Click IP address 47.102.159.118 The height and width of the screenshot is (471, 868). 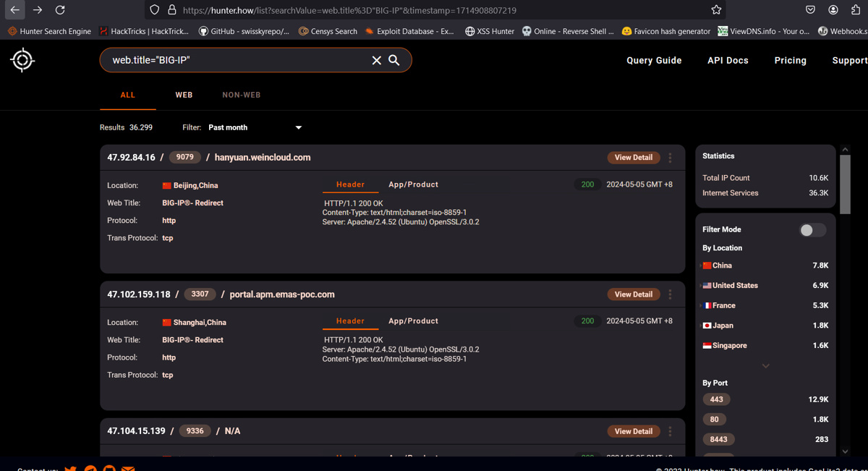pos(139,294)
